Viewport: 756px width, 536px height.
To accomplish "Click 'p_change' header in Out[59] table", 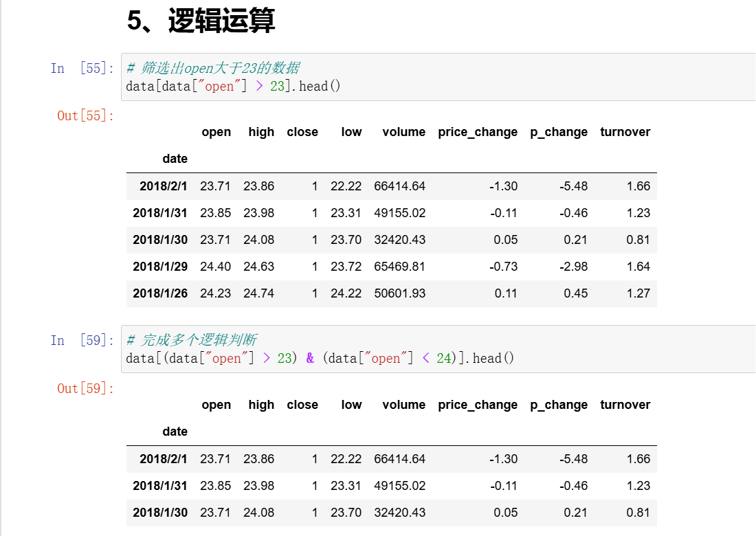I will (559, 405).
